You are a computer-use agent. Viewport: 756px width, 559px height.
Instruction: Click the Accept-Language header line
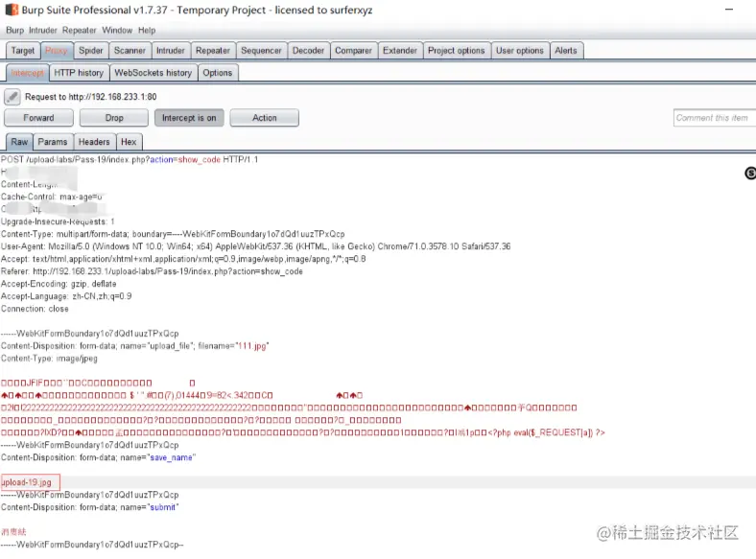click(x=66, y=296)
